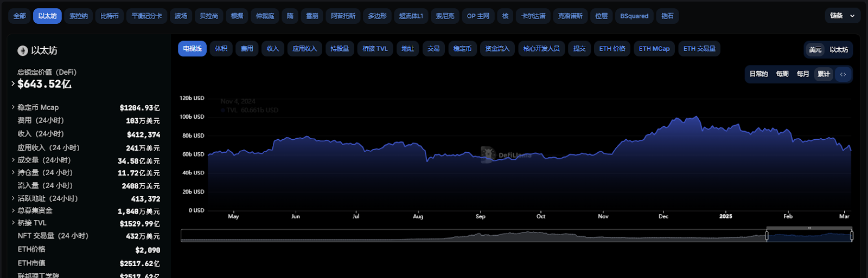
Task: Expand the 桥接 TVL row
Action: 13,223
